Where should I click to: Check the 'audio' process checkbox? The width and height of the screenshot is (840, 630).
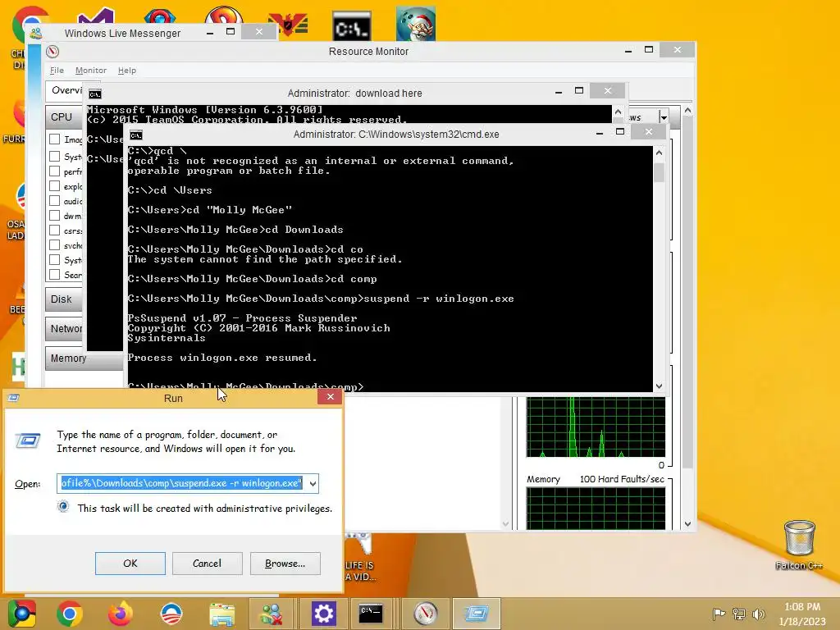[x=54, y=201]
